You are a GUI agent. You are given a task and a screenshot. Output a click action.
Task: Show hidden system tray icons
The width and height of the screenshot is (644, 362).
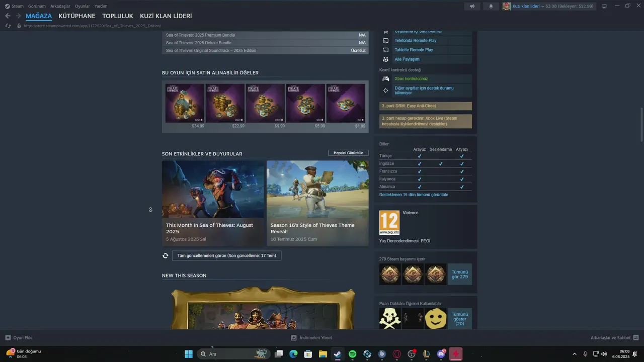coord(575,354)
